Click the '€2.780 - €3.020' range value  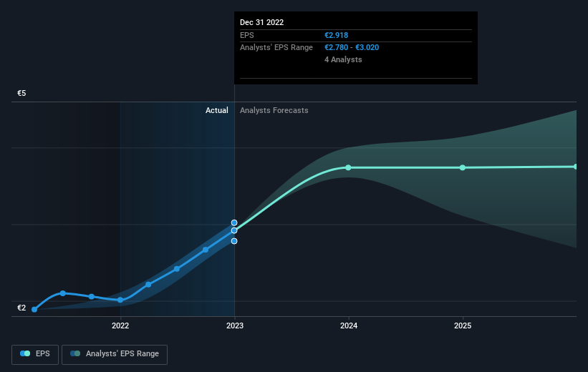click(x=352, y=48)
